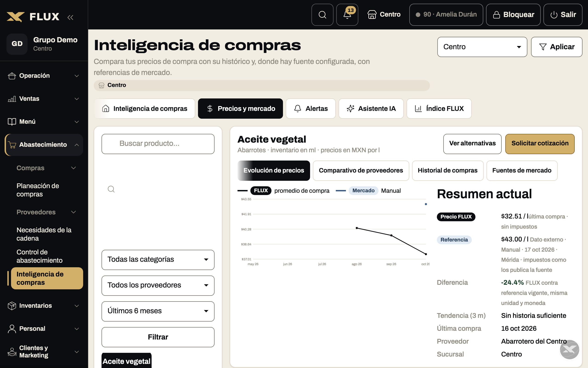Click Ver alternativas button
Screen dimensions: 588x368
coord(472,144)
